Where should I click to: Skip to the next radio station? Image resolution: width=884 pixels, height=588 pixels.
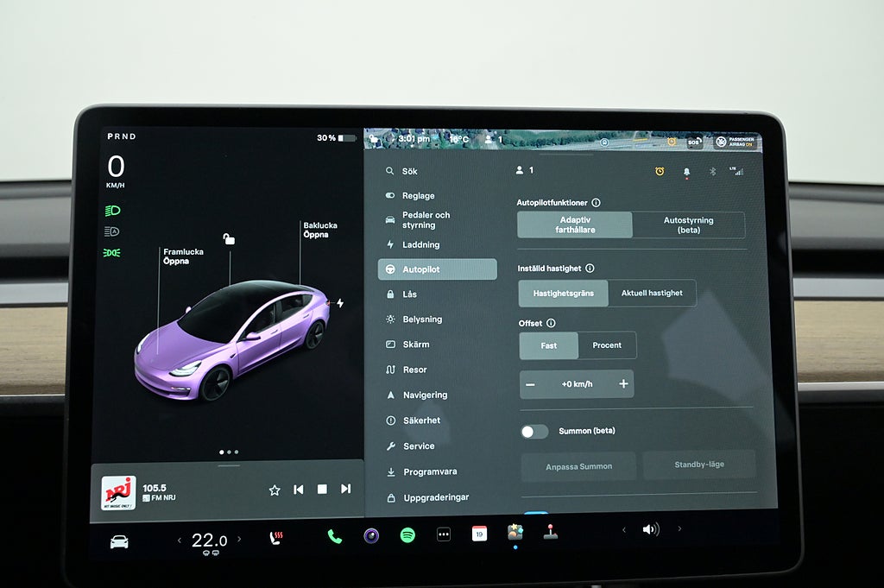click(345, 489)
